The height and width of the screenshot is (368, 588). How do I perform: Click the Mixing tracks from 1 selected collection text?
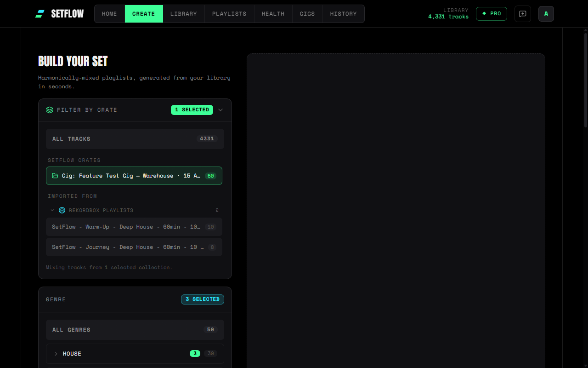click(x=109, y=267)
